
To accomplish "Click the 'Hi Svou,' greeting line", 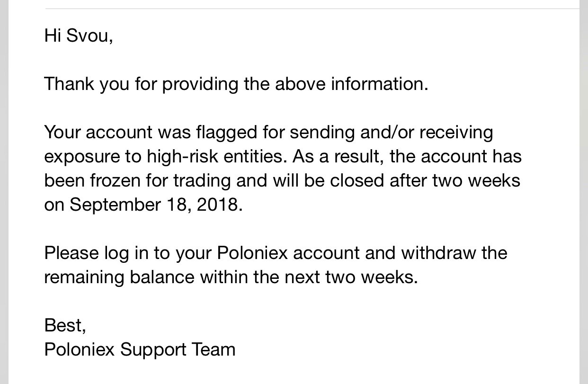I will (79, 36).
